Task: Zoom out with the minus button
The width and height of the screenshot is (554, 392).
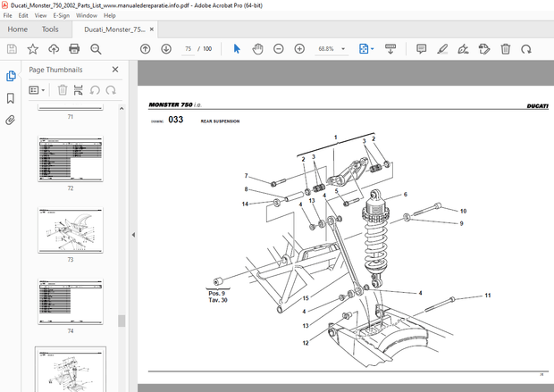Action: click(279, 49)
